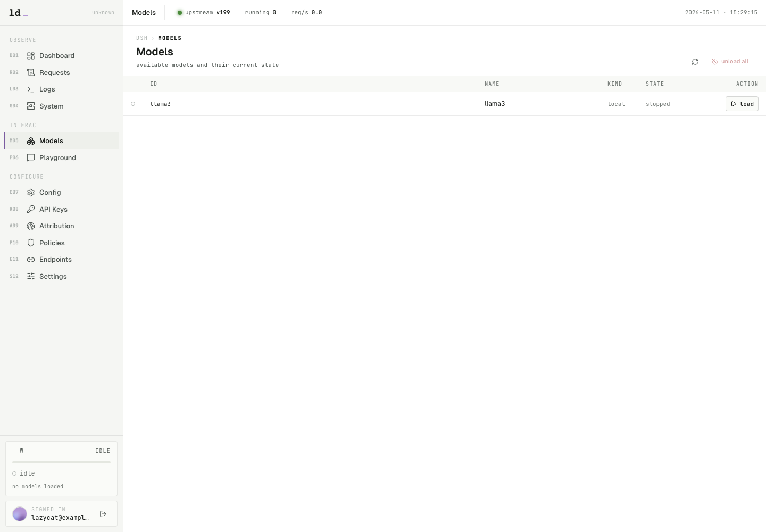Click the ACTION column header
The height and width of the screenshot is (532, 766).
pos(747,84)
